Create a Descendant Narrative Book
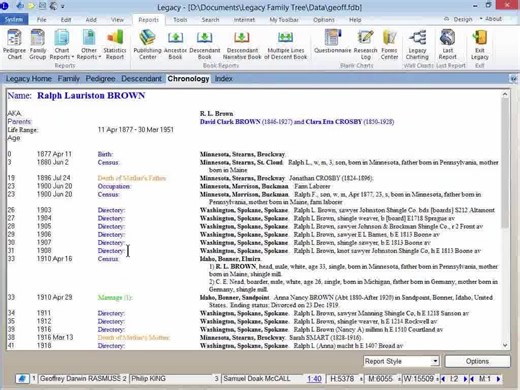Image resolution: width=520 pixels, height=390 pixels. click(242, 45)
